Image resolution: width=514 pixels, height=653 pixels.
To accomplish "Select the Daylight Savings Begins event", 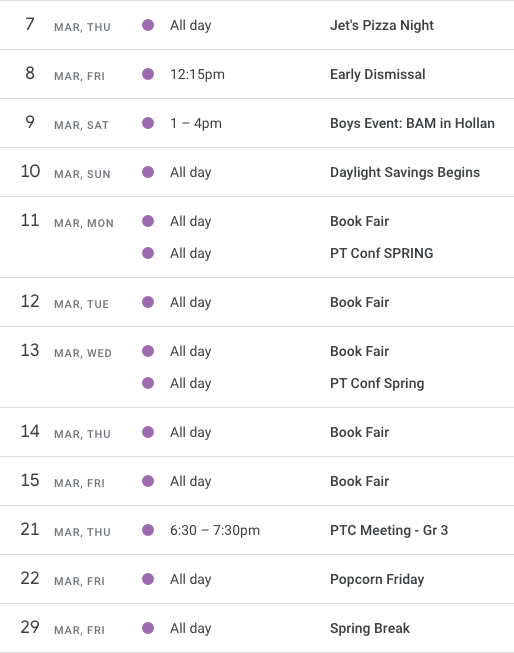I will (404, 172).
